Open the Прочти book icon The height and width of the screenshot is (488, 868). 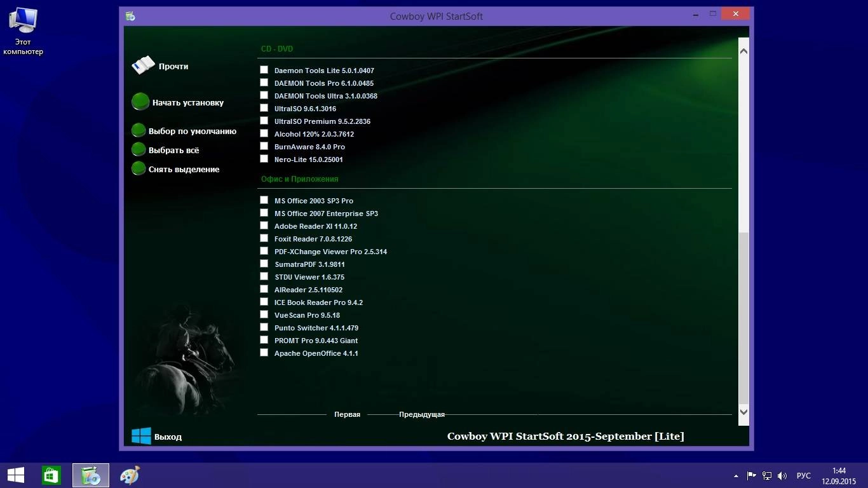143,65
